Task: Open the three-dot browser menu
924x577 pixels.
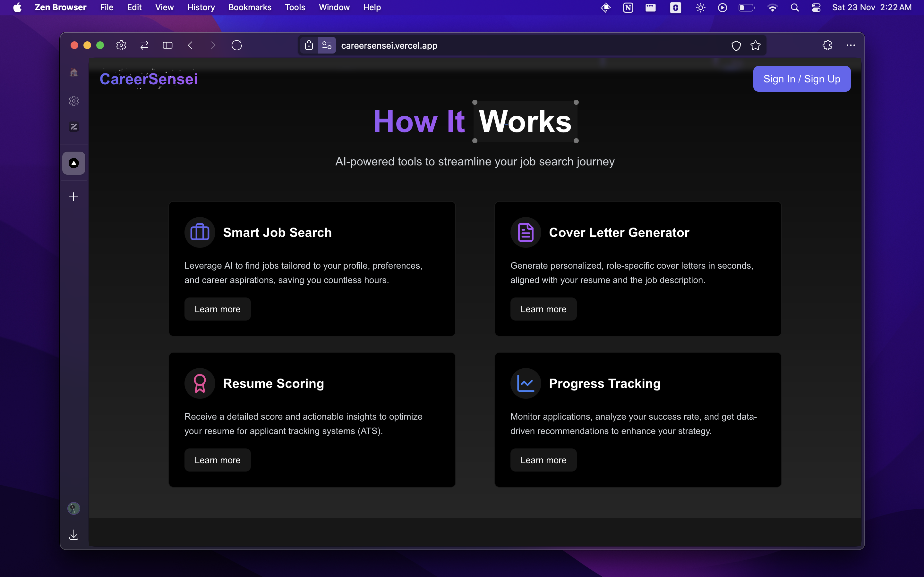Action: point(850,46)
